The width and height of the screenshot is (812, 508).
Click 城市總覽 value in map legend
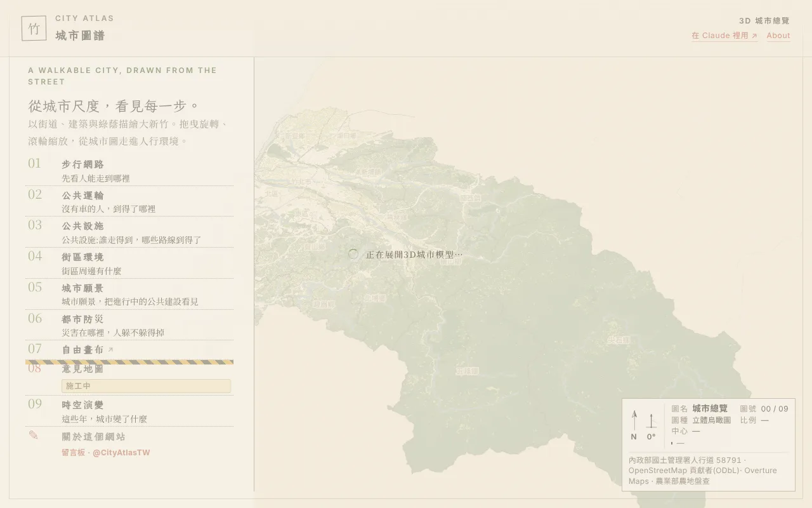[x=710, y=408]
